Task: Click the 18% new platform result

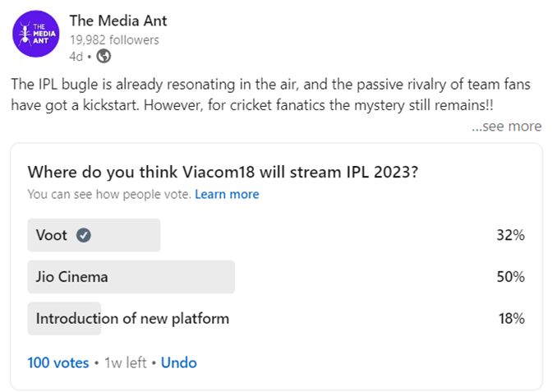Action: click(x=512, y=318)
